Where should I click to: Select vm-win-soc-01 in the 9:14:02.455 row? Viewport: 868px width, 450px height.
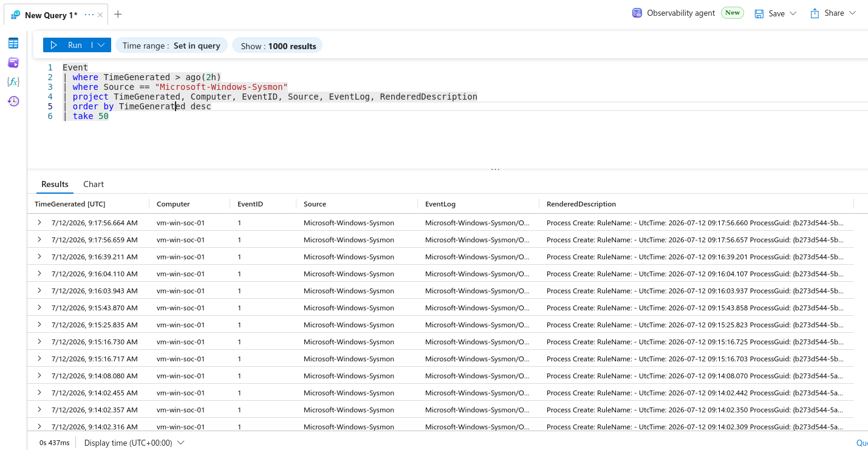click(x=180, y=393)
